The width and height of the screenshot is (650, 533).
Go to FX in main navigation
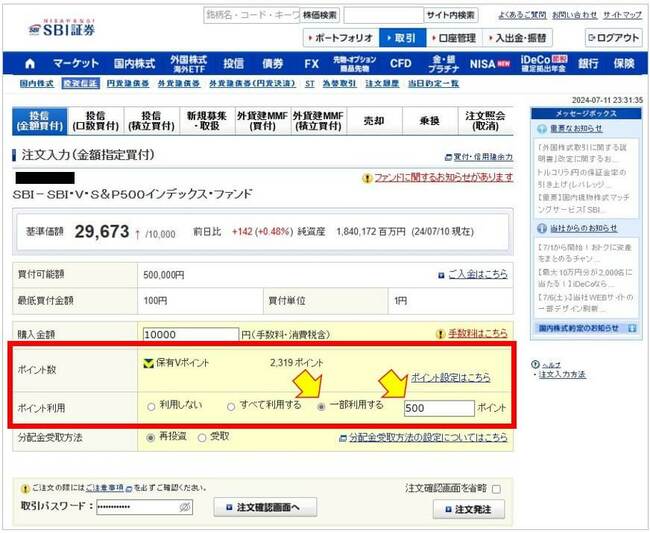(x=311, y=64)
